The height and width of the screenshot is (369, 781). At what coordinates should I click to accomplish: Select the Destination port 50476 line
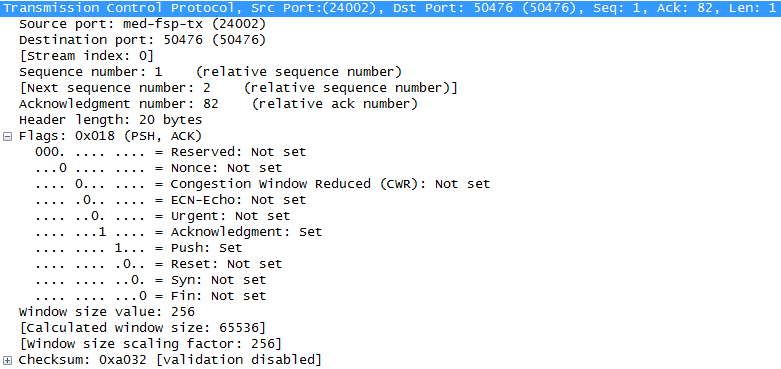point(142,40)
